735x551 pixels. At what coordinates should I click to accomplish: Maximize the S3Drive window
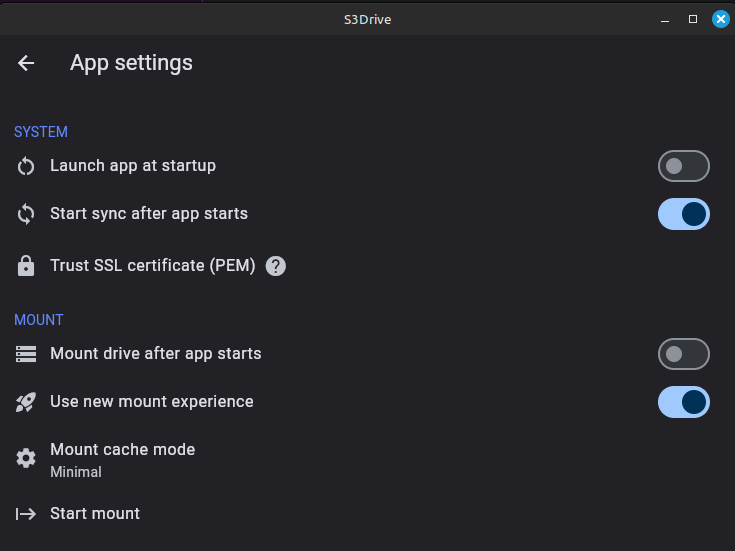click(x=693, y=19)
